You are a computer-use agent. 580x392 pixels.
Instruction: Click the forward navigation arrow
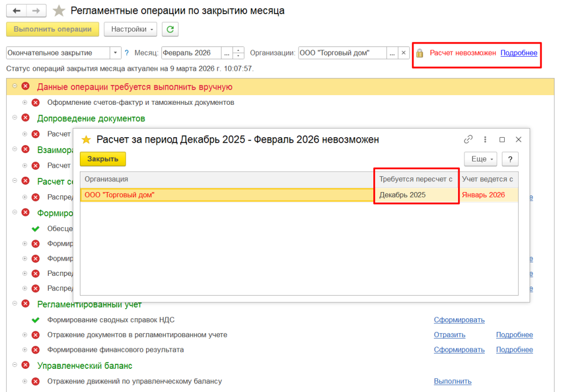click(36, 11)
